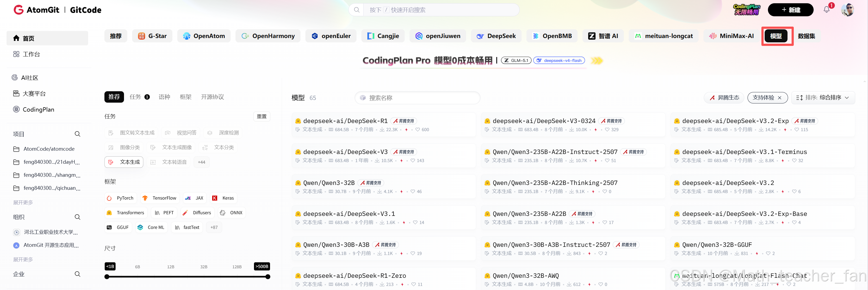Screen dimensions: 868x290
Task: Click the heart icon on Qwen3-235B-A22B-Instruct-2507 card
Action: coord(607,160)
